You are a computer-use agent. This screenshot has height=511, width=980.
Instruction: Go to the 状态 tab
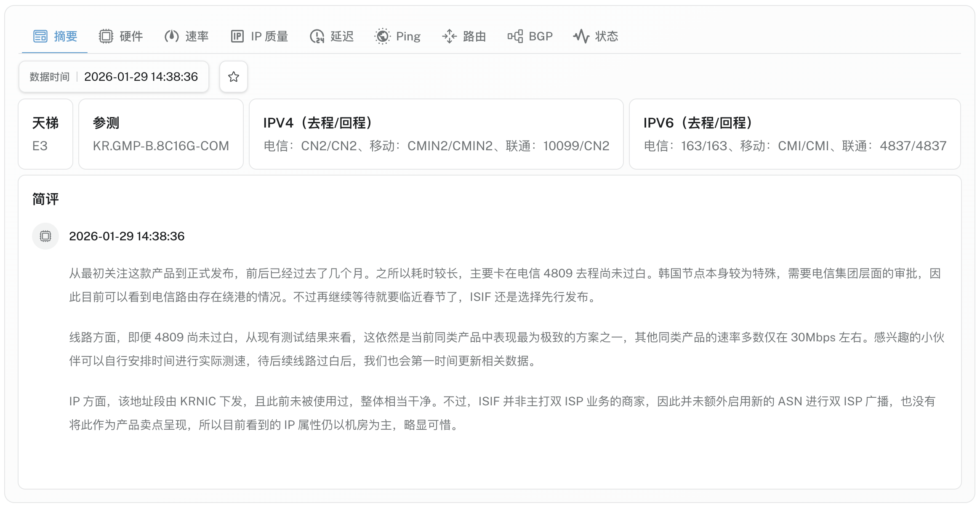[606, 37]
